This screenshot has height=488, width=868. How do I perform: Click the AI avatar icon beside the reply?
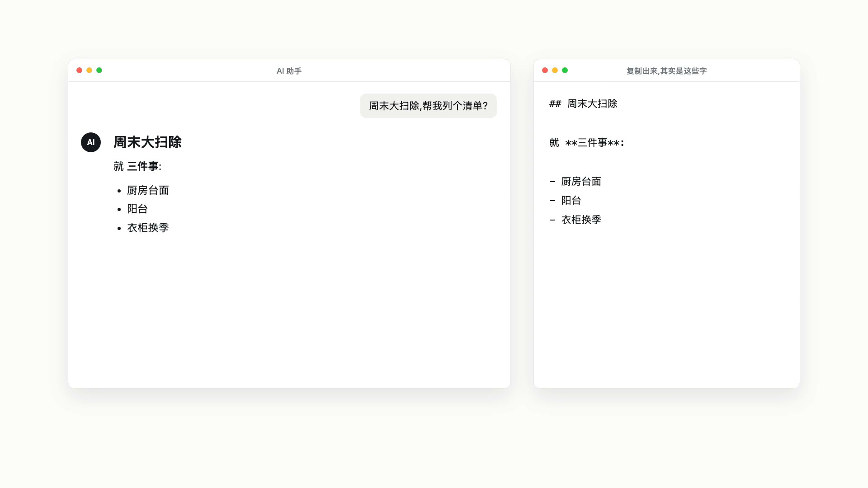tap(91, 142)
